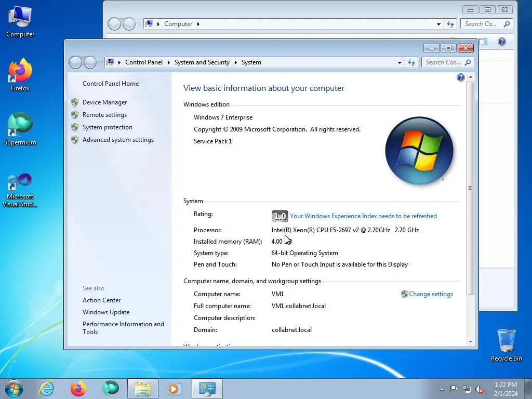Viewport: 532px width, 399px height.
Task: Open recent pages dropdown in System window
Action: 100,63
